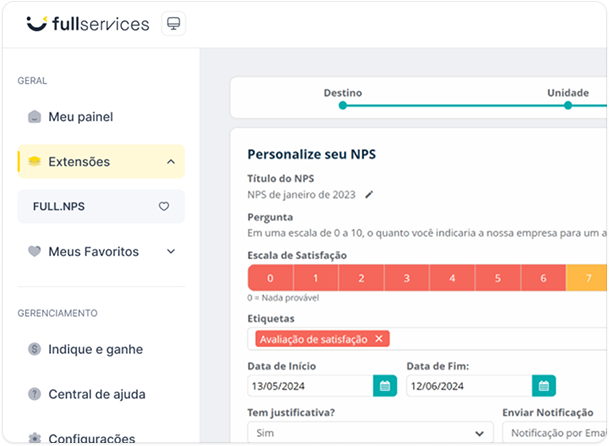
Task: Open Configurações in the sidebar
Action: click(x=91, y=438)
